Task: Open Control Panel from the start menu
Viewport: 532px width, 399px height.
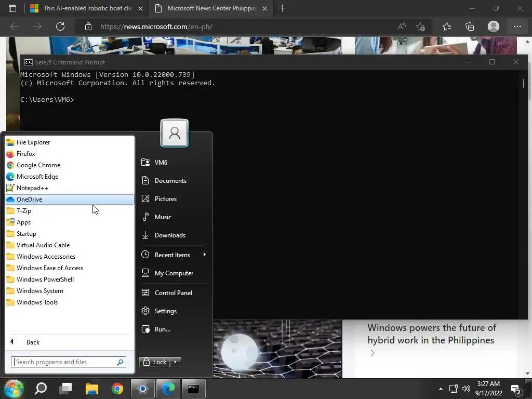Action: (x=174, y=293)
